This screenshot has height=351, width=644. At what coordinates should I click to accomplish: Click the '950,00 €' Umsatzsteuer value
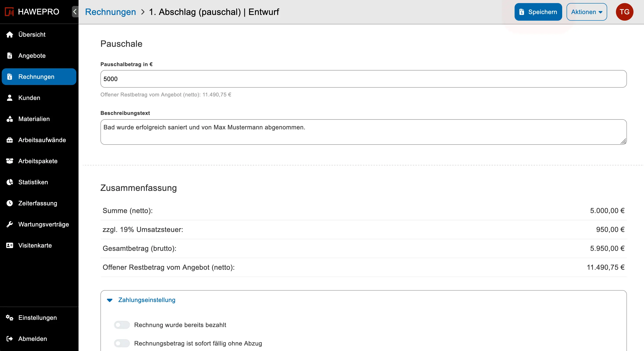[x=610, y=230]
